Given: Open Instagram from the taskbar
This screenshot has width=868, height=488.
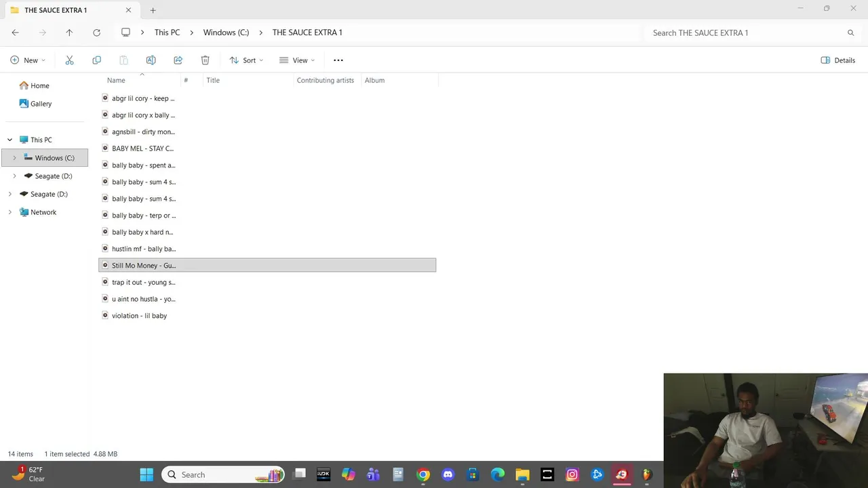Looking at the screenshot, I should 572,474.
